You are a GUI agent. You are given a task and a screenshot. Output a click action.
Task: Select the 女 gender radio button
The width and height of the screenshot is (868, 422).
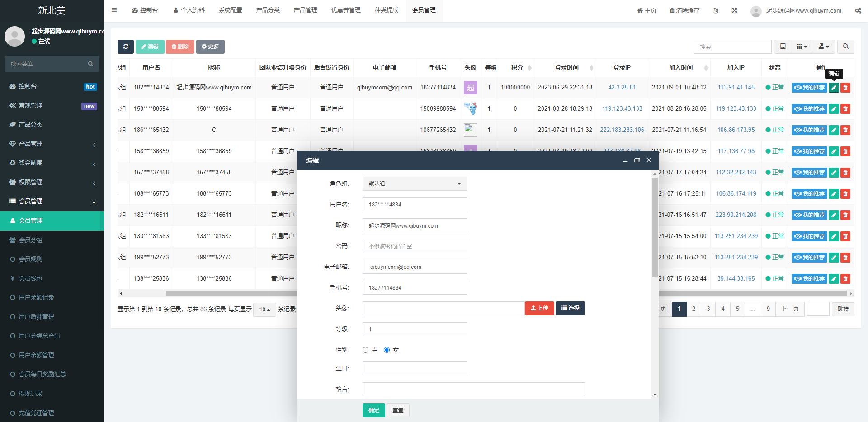coord(387,350)
